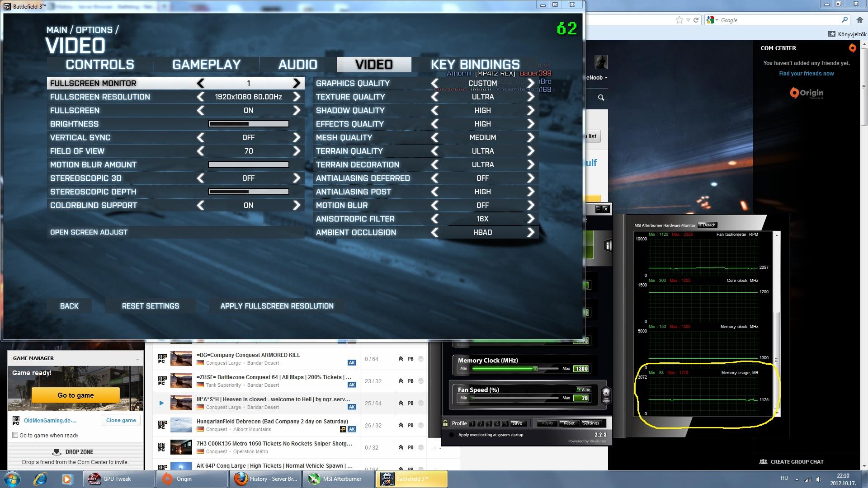Select Afterburner profile slot 1
Viewport: 868px width, 488px height.
coord(472,423)
